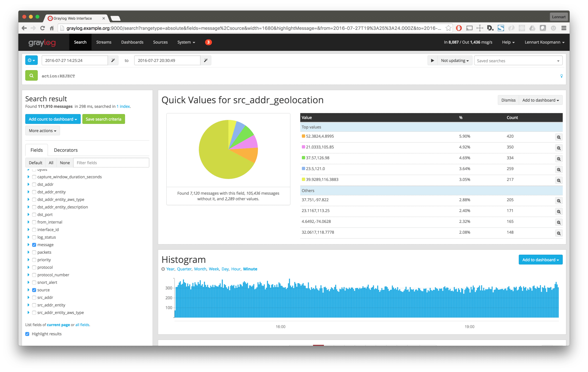
Task: Bookmark page with star icon
Action: pyautogui.click(x=448, y=28)
